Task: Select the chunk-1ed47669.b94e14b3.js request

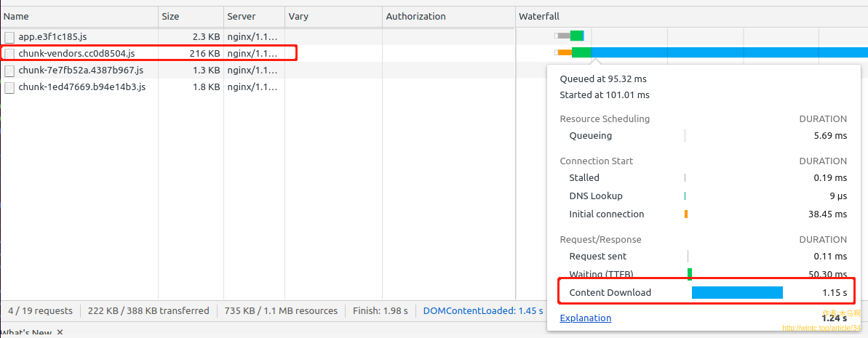Action: [82, 86]
